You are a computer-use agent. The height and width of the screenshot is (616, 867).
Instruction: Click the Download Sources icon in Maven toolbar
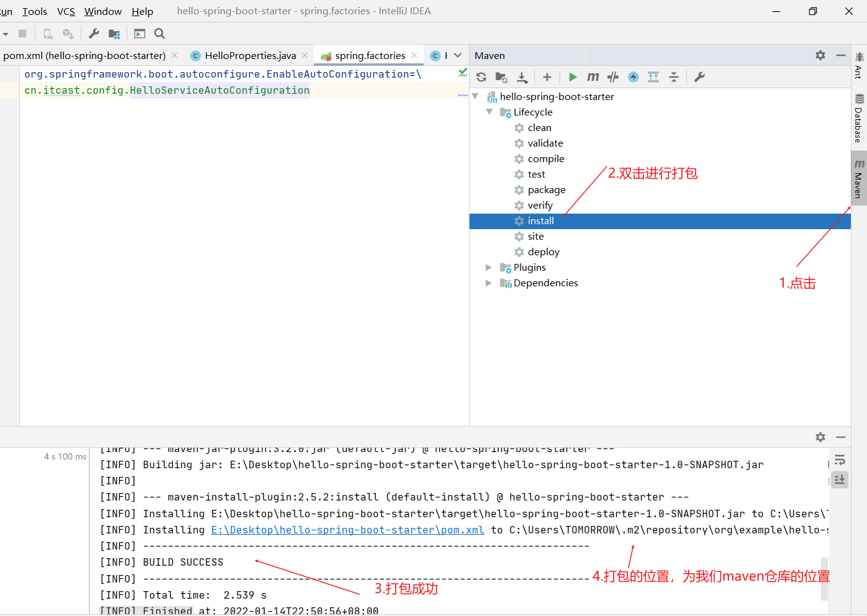(x=522, y=77)
